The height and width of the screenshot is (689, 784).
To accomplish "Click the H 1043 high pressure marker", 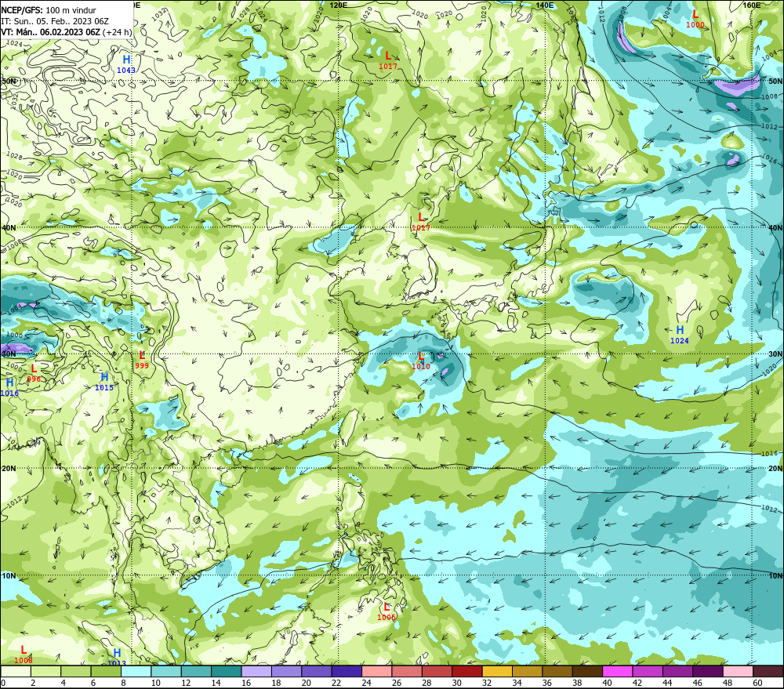I will coord(126,64).
